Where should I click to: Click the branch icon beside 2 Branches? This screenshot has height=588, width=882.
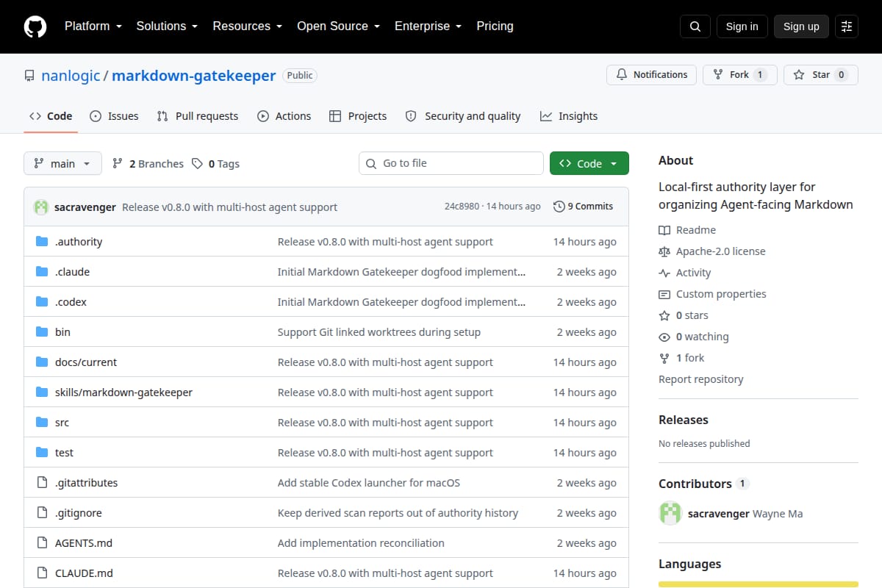click(x=118, y=164)
